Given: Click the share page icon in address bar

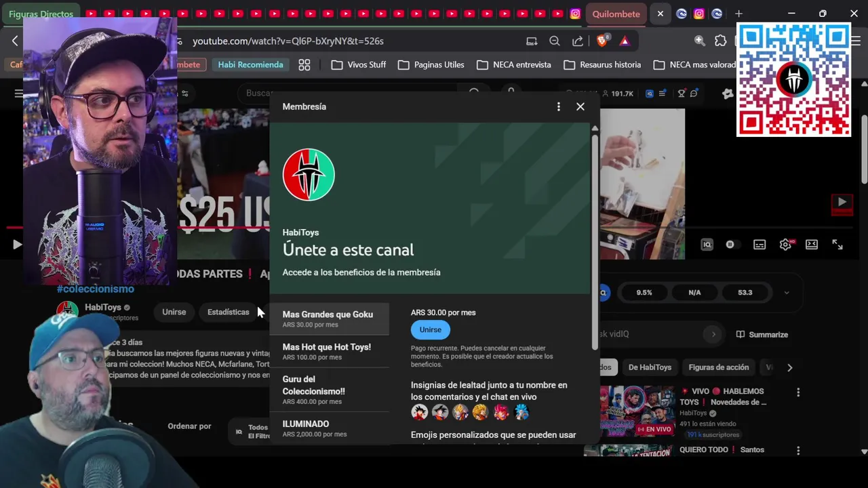Looking at the screenshot, I should (x=578, y=41).
